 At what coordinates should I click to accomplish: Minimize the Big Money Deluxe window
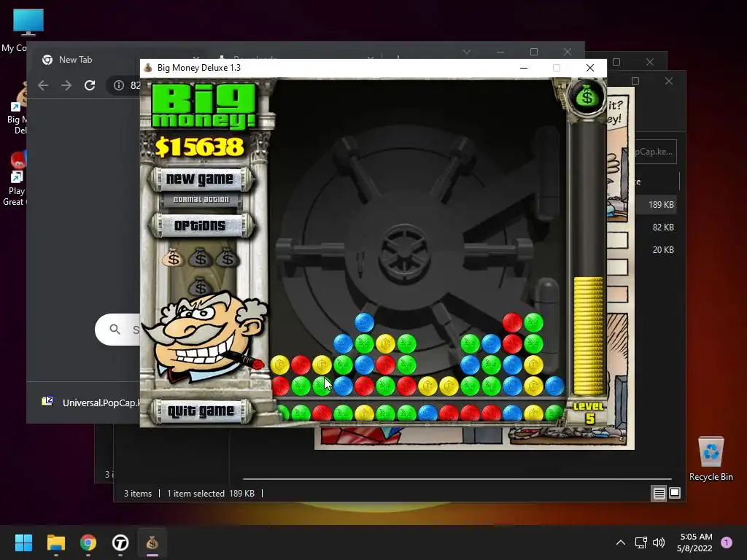coord(524,68)
